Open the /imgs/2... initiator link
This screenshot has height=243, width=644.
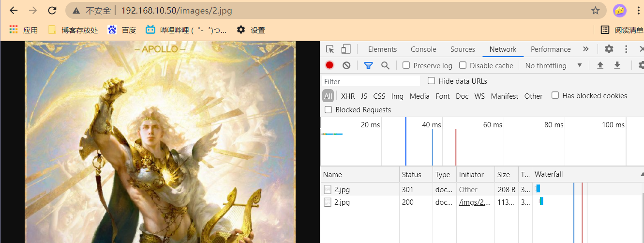(475, 202)
